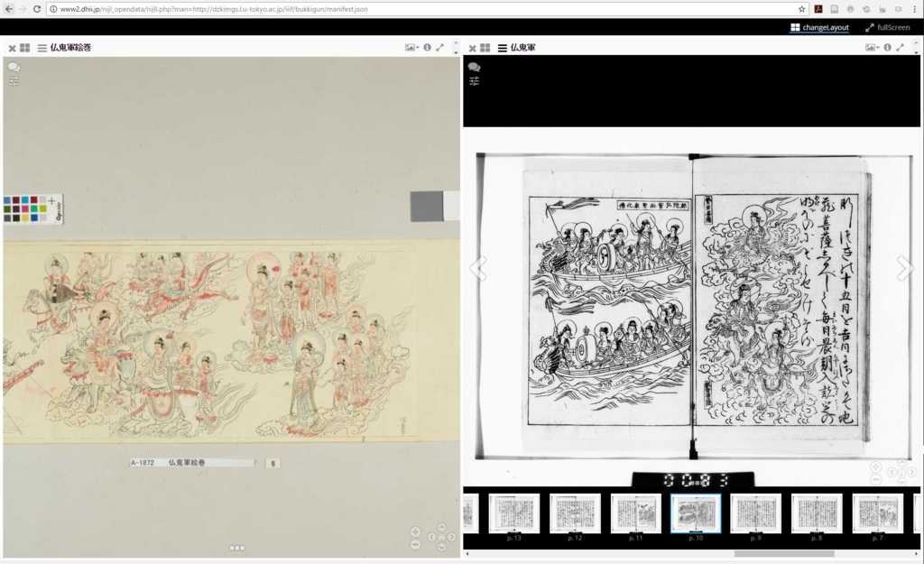Screen dimensions: 924x564
Task: Zoom out on the right book image
Action: 875,480
